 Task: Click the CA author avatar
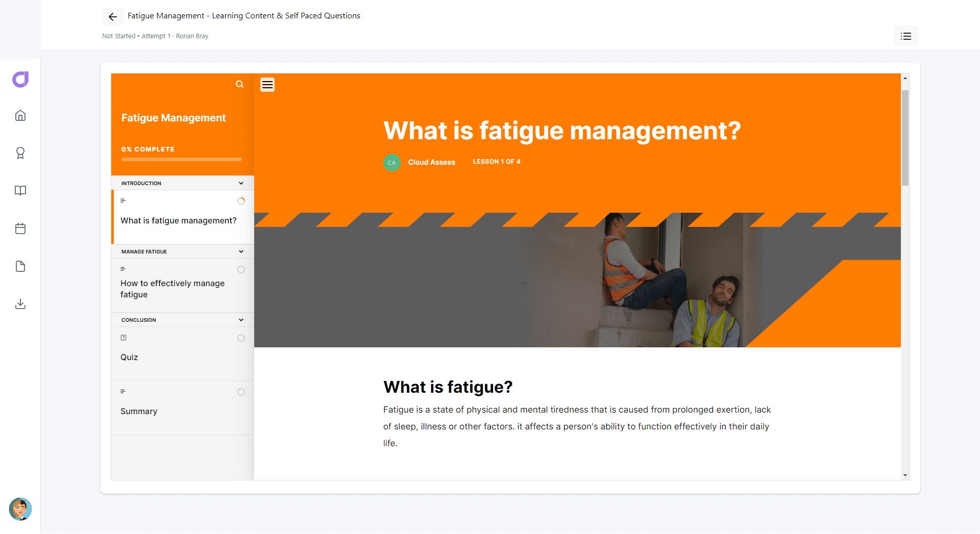[x=392, y=163]
